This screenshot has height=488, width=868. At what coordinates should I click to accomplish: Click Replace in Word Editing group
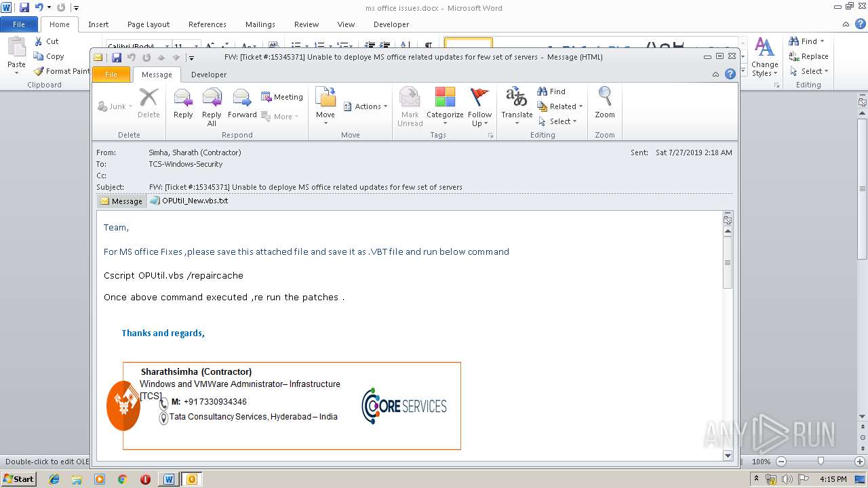coord(808,56)
